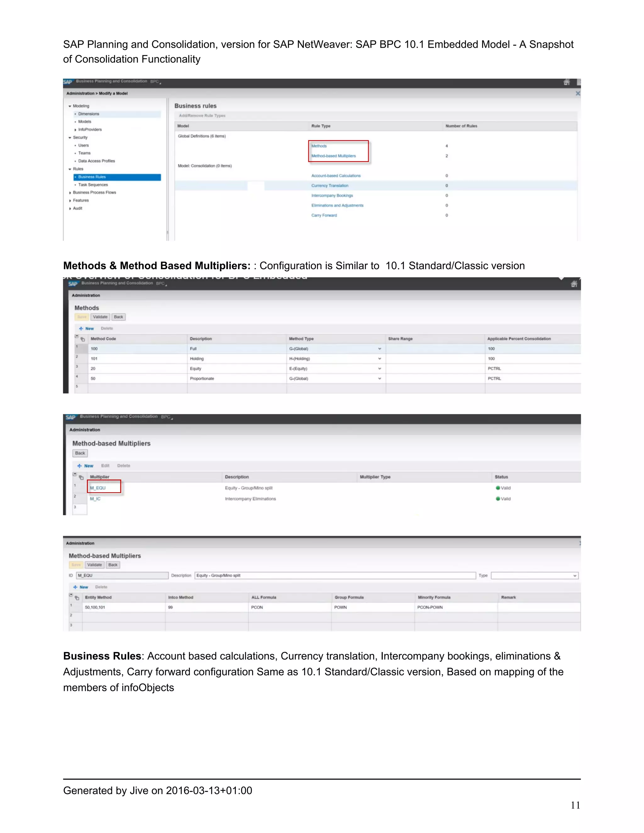Click copy icon beside Method Code header
Image resolution: width=644 pixels, height=833 pixels.
(x=83, y=339)
